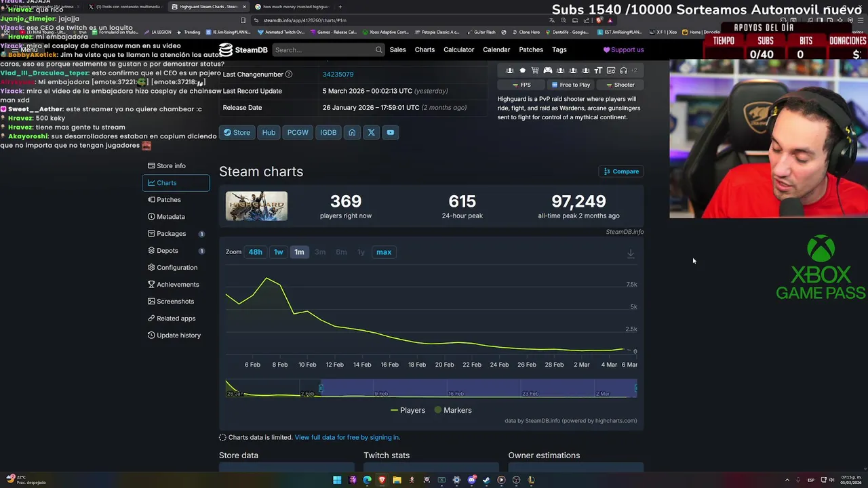This screenshot has width=868, height=488.
Task: Select Configuration in sidebar
Action: coord(176,268)
